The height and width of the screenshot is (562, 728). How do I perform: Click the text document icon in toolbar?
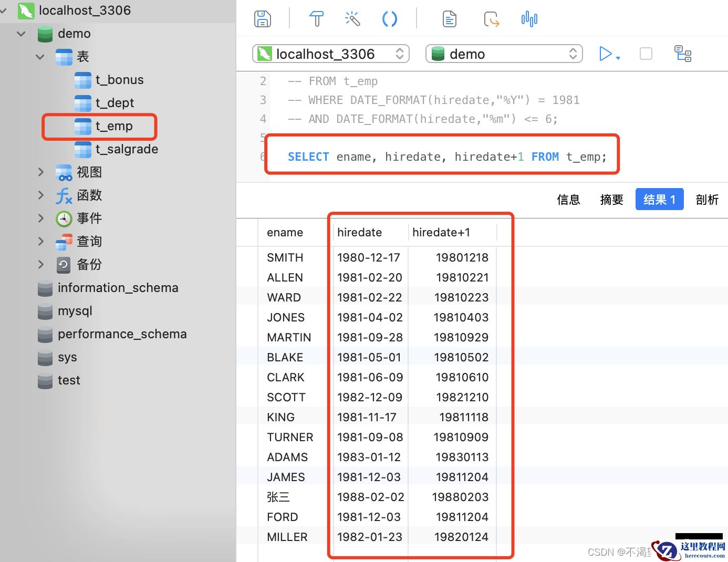click(449, 19)
